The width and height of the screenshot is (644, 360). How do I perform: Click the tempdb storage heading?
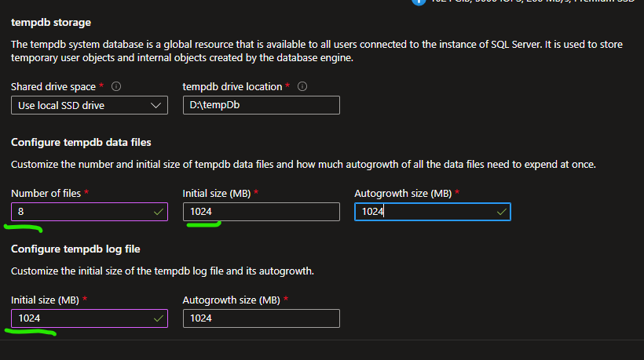click(51, 23)
